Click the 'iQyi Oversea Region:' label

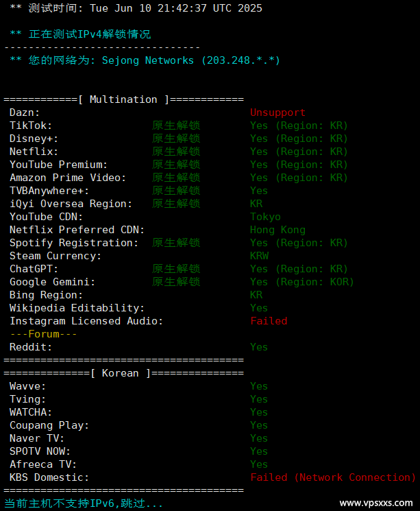click(x=71, y=204)
